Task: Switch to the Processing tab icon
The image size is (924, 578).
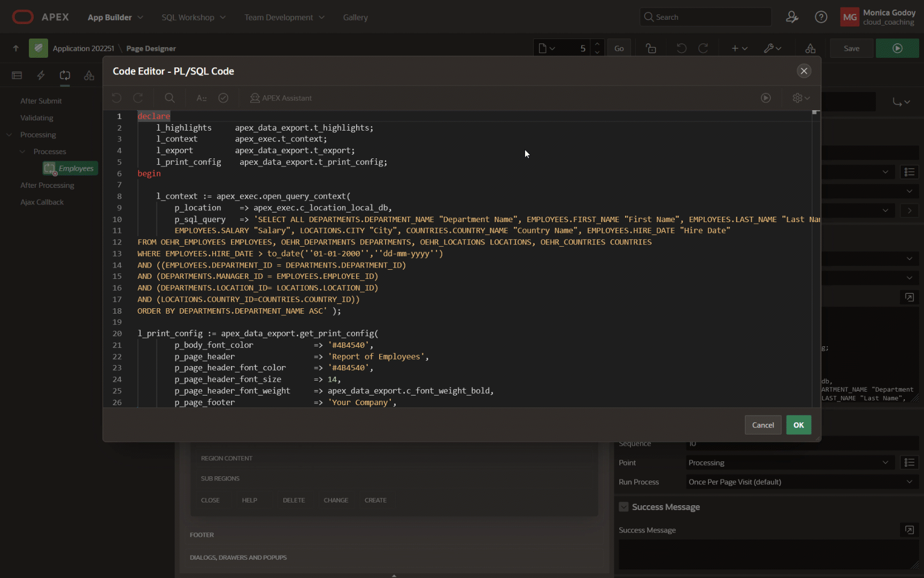Action: point(65,75)
